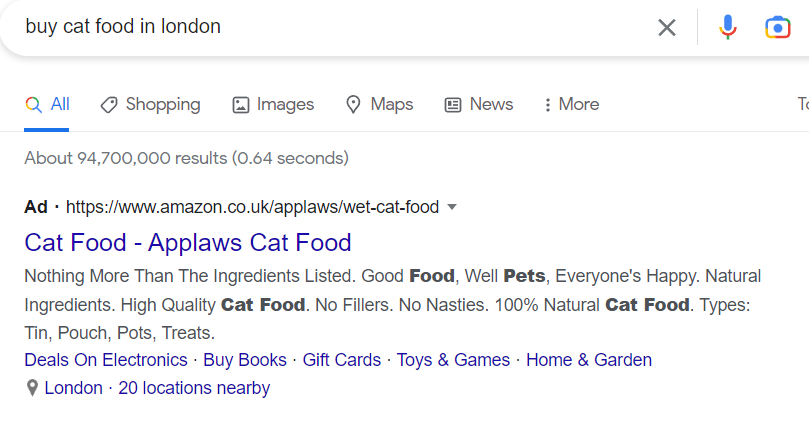Open search by image camera icon
Screen dimensions: 809x433
[778, 27]
